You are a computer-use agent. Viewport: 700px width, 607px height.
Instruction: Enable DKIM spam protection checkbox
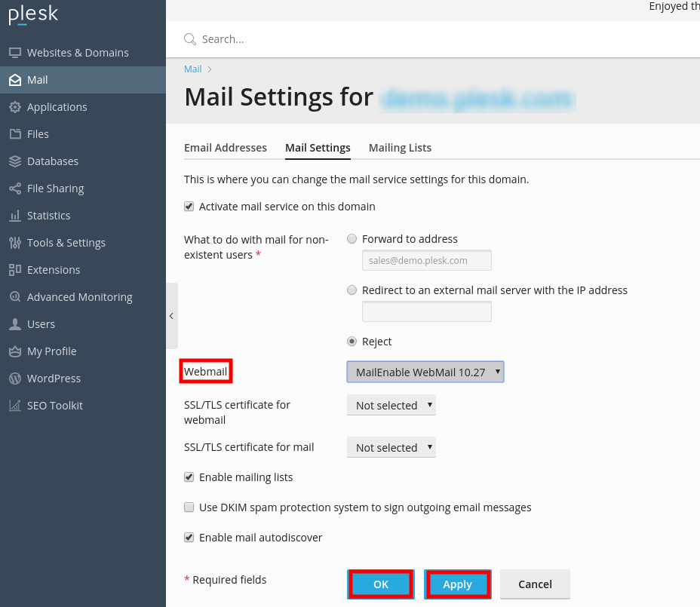point(189,507)
